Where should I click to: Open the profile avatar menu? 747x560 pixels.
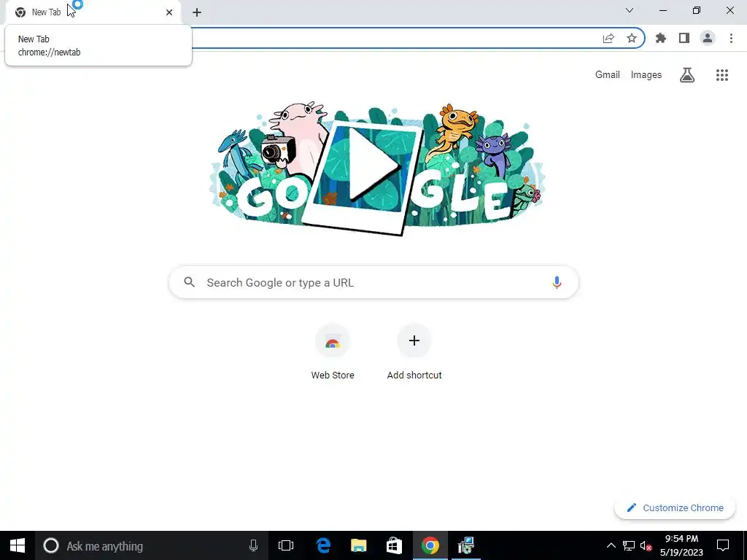click(x=708, y=38)
